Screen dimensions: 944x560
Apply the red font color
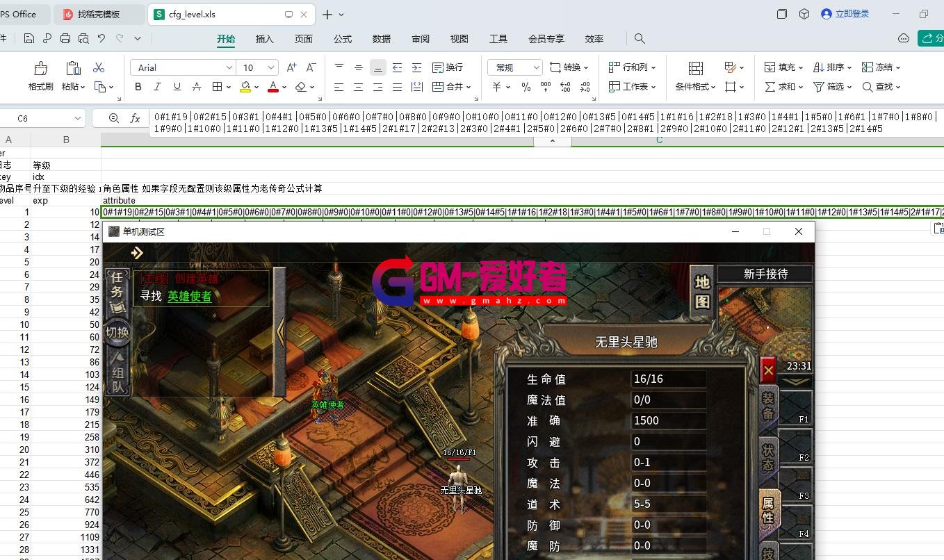[x=273, y=87]
